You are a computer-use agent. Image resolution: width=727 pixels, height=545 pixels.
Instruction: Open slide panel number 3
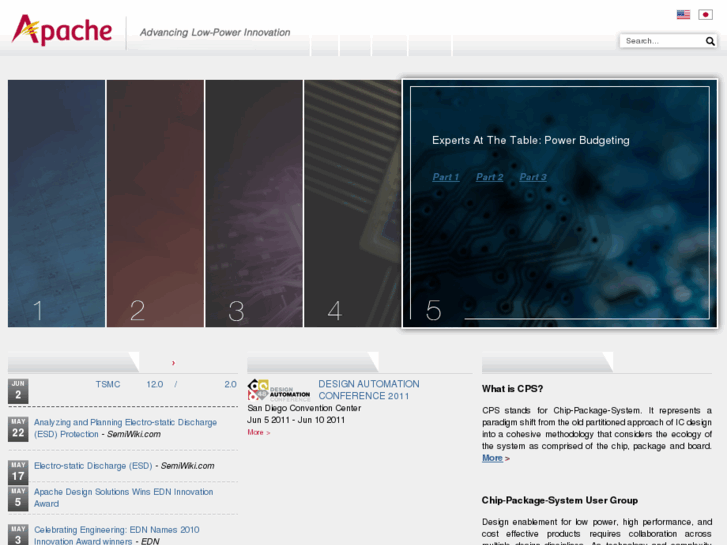(254, 204)
